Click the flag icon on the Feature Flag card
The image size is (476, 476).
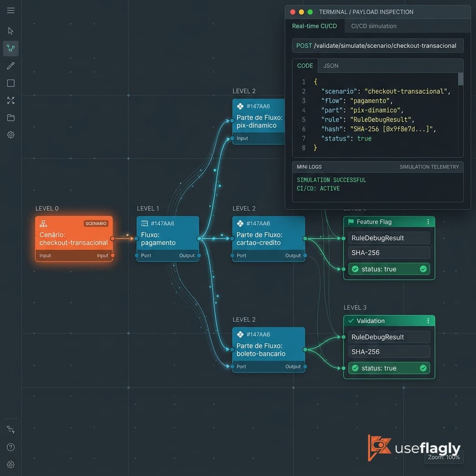point(351,222)
